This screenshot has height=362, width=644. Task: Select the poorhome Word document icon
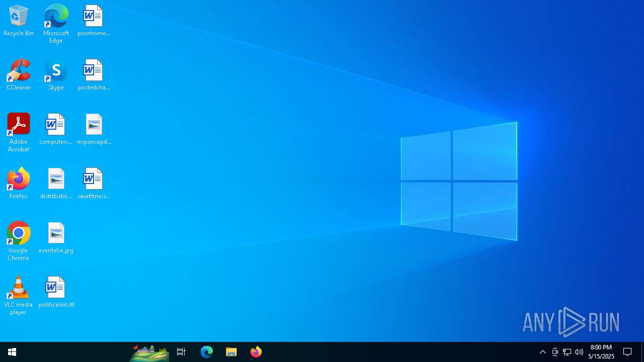click(x=94, y=21)
